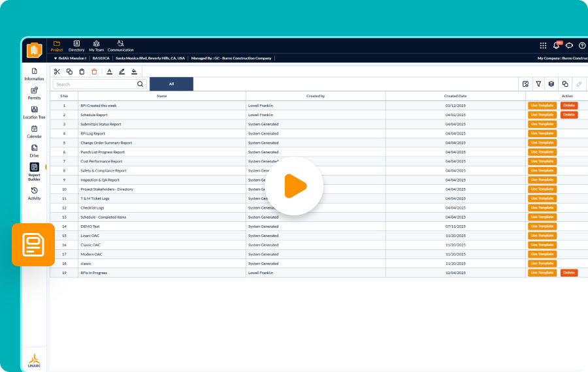Image resolution: width=588 pixels, height=372 pixels.
Task: Open Permits in the sidebar
Action: [x=34, y=93]
